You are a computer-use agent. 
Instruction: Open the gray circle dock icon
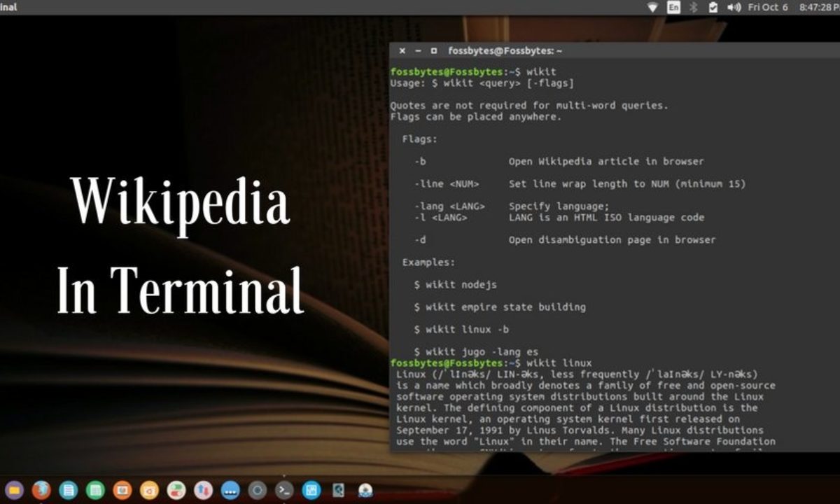258,490
